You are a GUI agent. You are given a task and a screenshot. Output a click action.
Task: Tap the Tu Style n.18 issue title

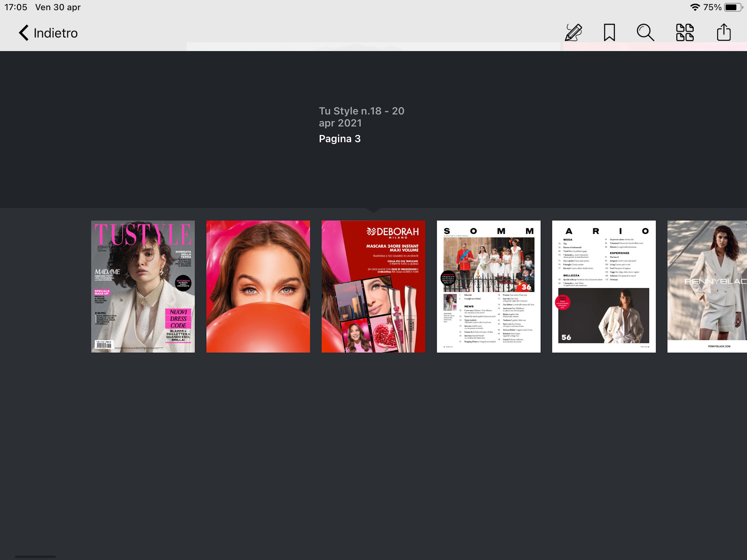coord(361,116)
